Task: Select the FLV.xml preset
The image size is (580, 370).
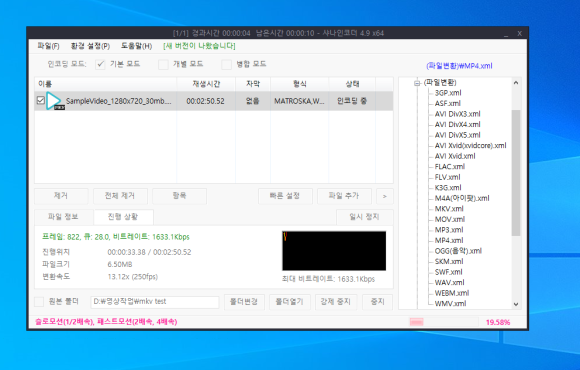Action: 448,177
